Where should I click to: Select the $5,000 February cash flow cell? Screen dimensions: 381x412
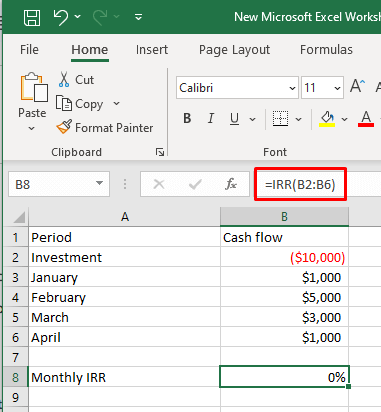tap(284, 297)
